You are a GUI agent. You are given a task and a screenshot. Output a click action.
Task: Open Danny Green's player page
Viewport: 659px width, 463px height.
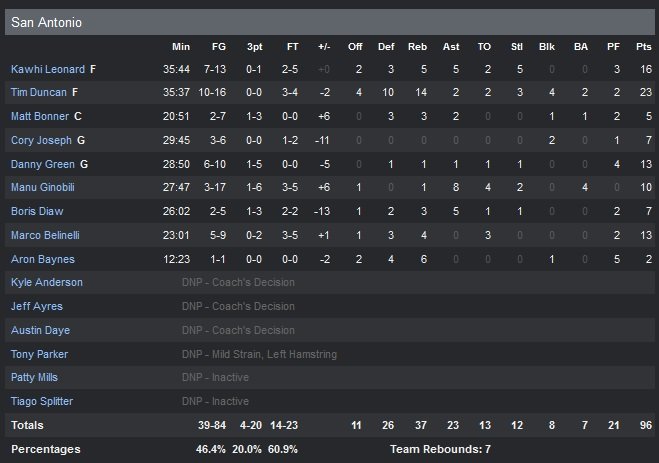click(x=42, y=164)
